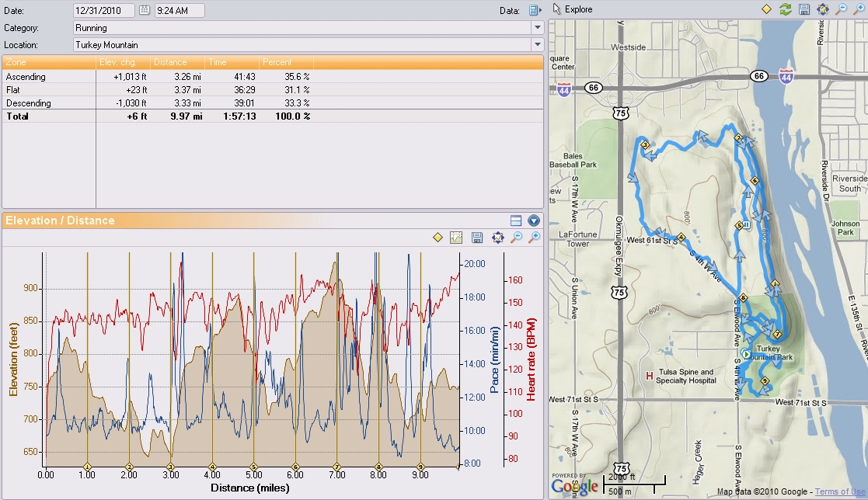Viewport: 868px width, 500px height.
Task: Open chart display settings icon
Action: [x=456, y=238]
